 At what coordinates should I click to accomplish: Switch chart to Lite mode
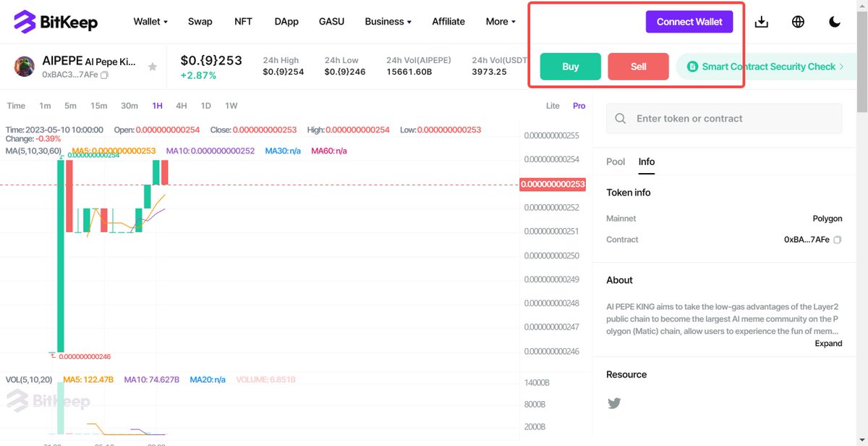pos(553,106)
